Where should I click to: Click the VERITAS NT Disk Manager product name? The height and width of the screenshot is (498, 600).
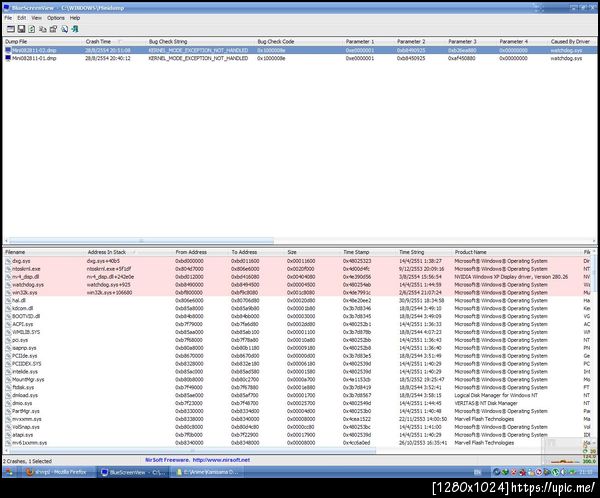point(486,403)
